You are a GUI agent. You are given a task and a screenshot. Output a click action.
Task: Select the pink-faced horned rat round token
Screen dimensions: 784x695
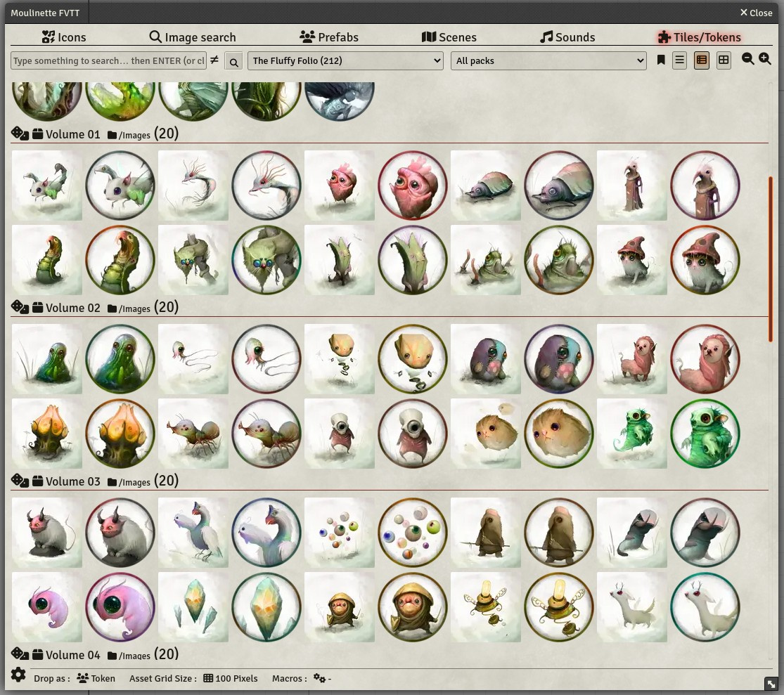tap(120, 532)
